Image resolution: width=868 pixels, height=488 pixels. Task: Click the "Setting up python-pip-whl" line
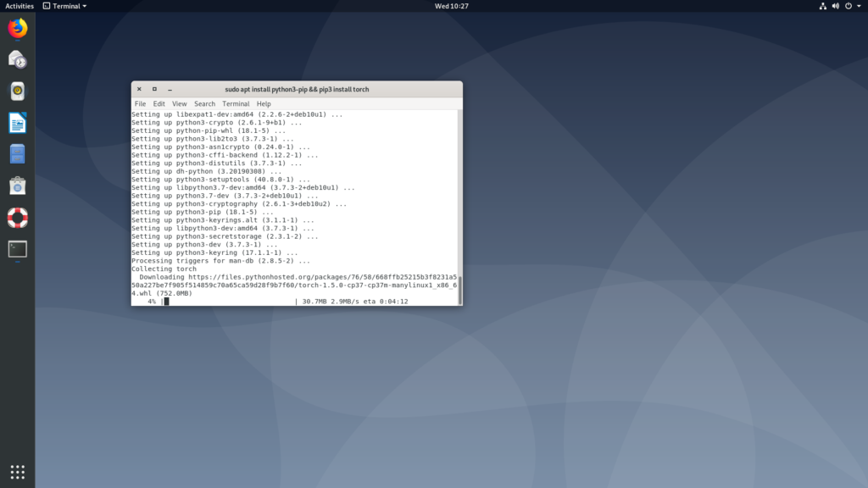click(x=209, y=131)
